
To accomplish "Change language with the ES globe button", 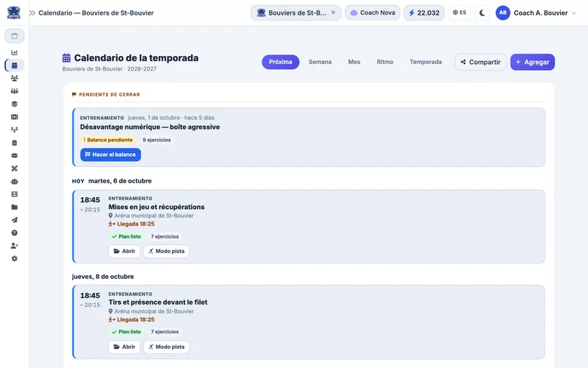I will click(x=459, y=13).
